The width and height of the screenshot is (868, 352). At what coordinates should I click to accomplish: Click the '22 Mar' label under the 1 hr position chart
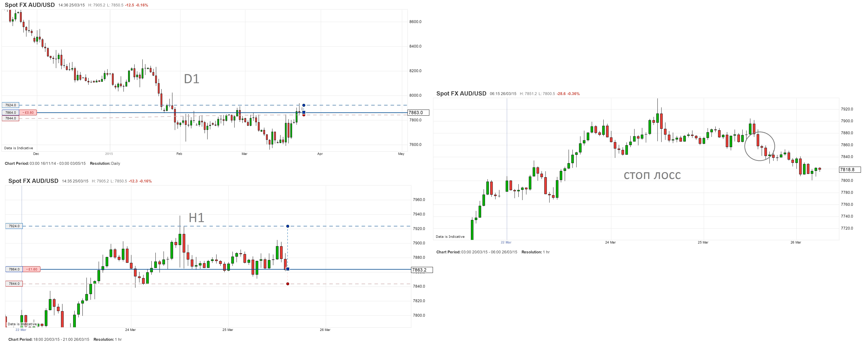pyautogui.click(x=21, y=330)
